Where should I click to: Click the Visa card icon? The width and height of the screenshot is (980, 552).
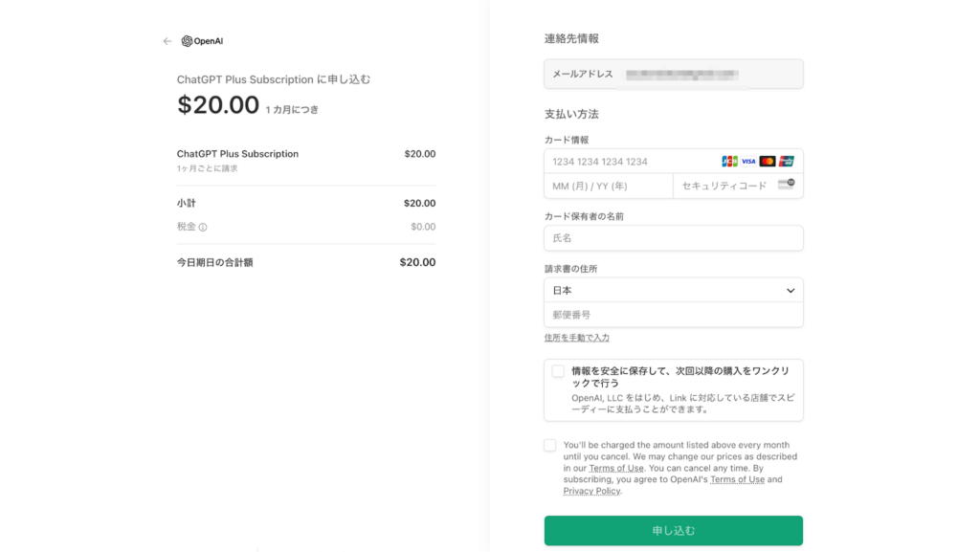[x=748, y=161]
